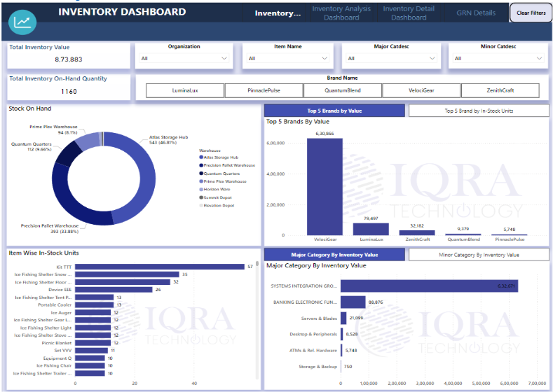553x392 pixels.
Task: Open the Inventory Analysis Dashboard tab
Action: 341,13
